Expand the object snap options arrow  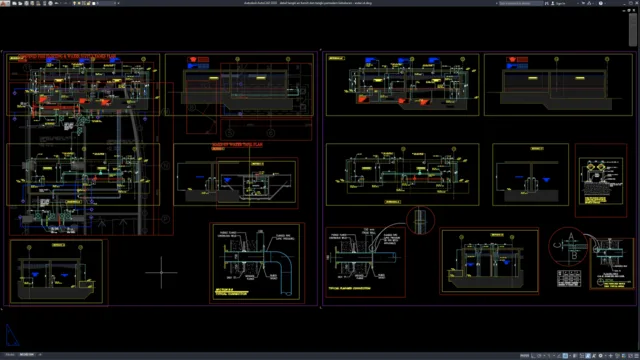pos(570,356)
